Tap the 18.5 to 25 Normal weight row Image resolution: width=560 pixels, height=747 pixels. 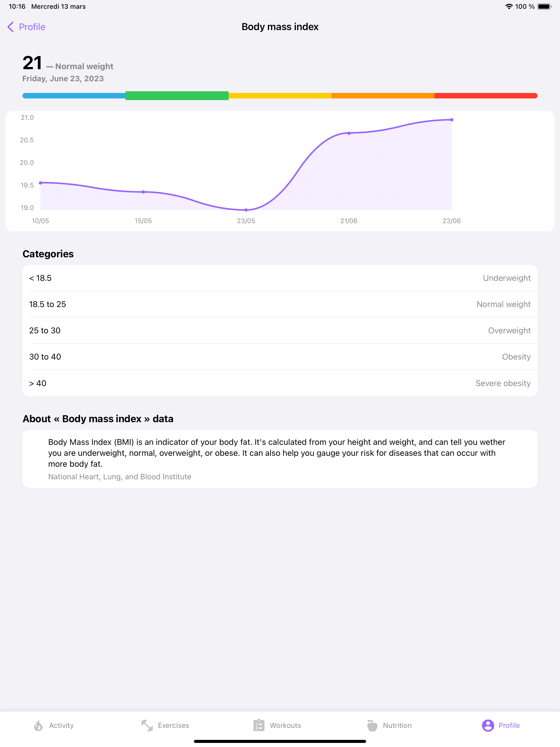point(280,304)
